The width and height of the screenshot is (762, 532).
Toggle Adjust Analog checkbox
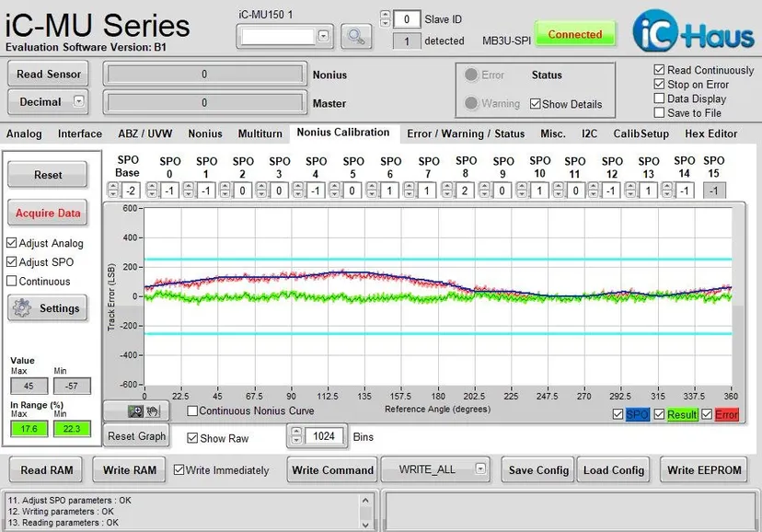[x=12, y=242]
